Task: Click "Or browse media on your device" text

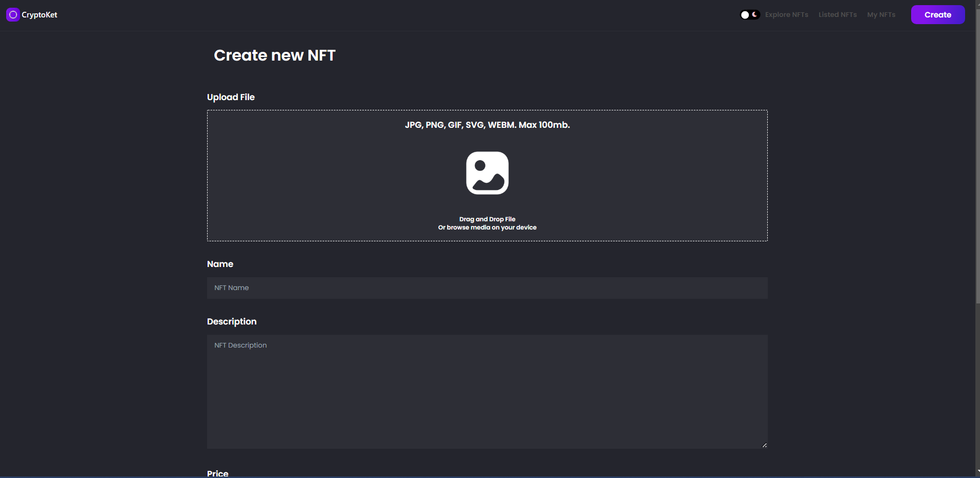Action: 487,227
